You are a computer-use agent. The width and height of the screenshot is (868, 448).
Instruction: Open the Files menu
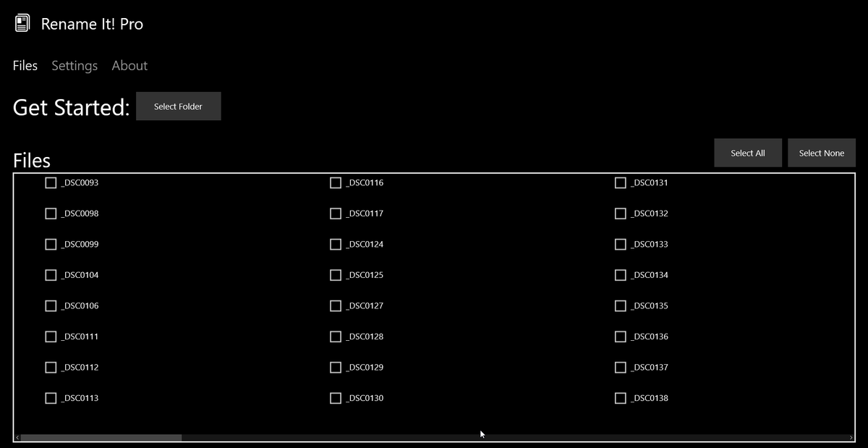(x=25, y=65)
